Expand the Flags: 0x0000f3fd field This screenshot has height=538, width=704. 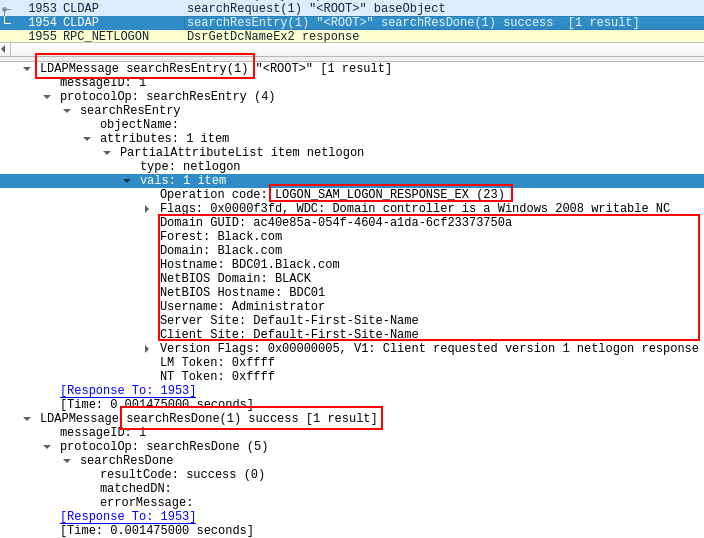coord(147,209)
